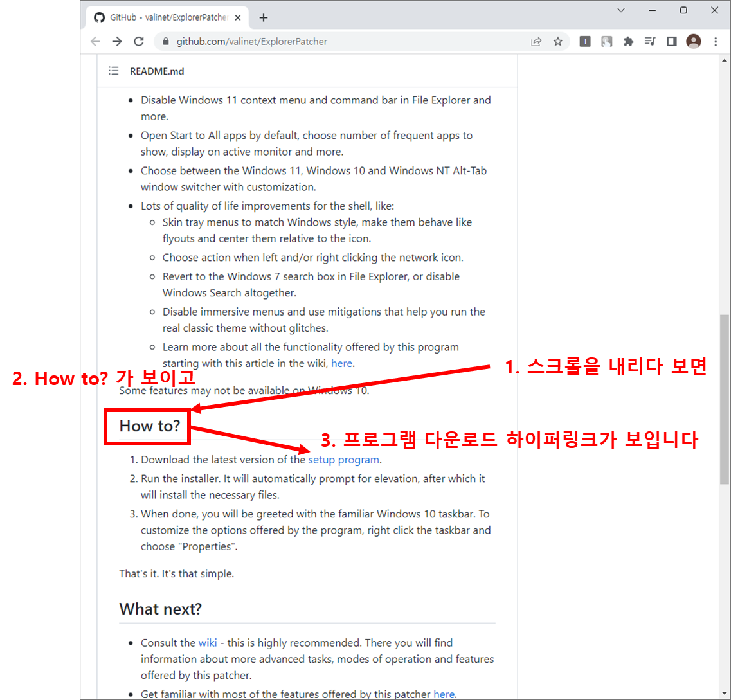Click 'That's it. It's that simple.' text
The image size is (731, 700).
coord(176,574)
